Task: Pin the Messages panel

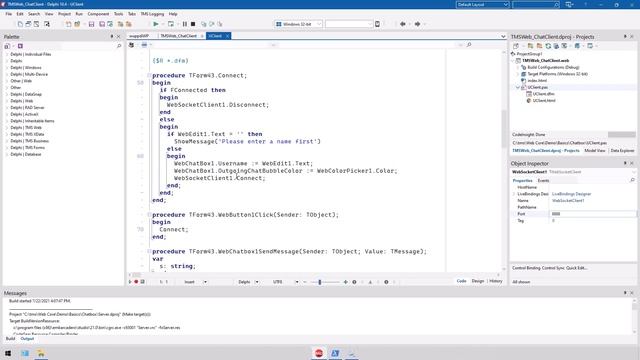Action: (x=625, y=293)
